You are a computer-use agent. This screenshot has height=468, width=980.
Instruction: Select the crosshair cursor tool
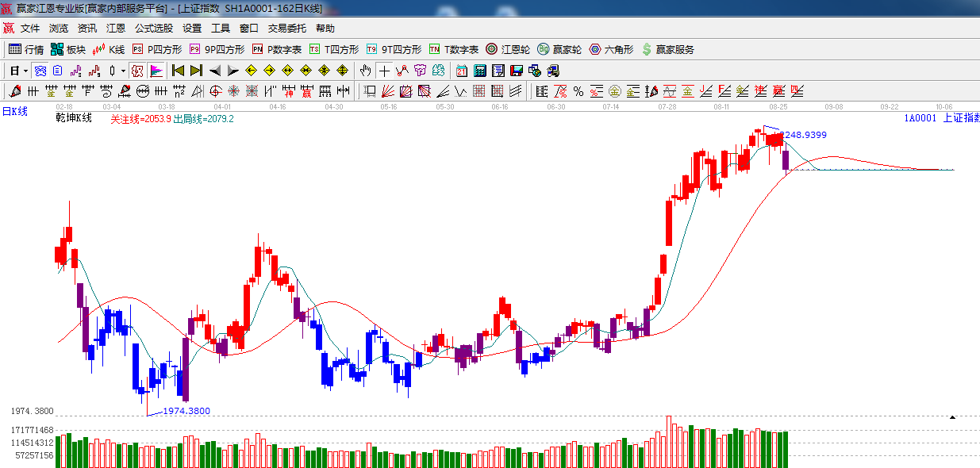(384, 71)
